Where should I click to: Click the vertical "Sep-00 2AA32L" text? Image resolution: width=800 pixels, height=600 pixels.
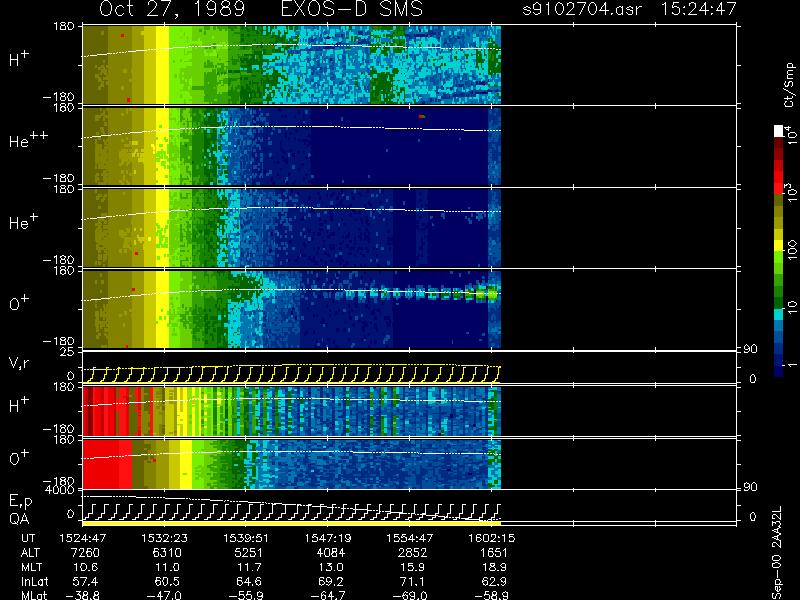pyautogui.click(x=777, y=553)
